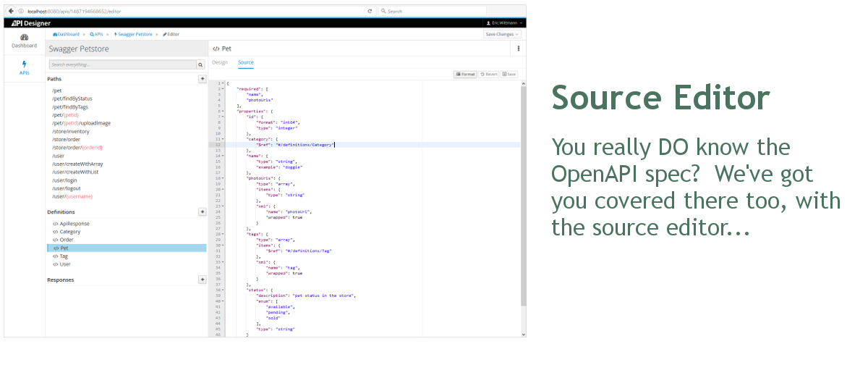Click the Format button
Screen dimensions: 868x373
(465, 74)
